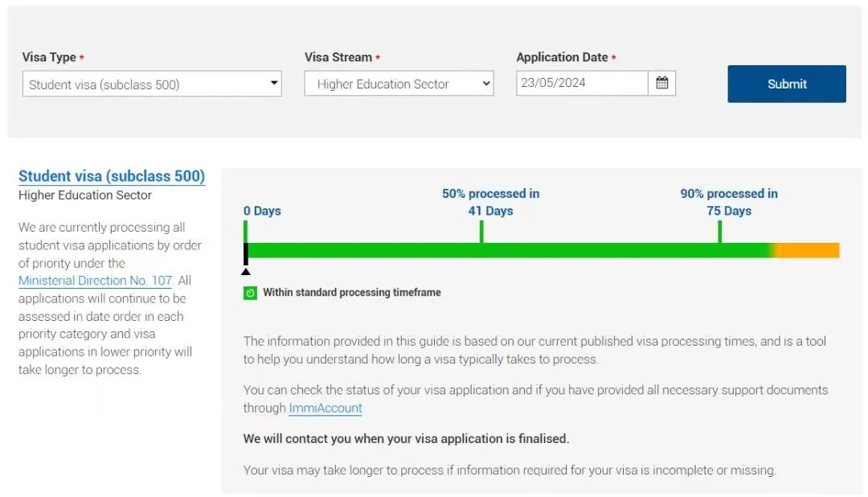Click the Visa Type dropdown arrow
Screen dimensions: 868x497
coord(274,83)
